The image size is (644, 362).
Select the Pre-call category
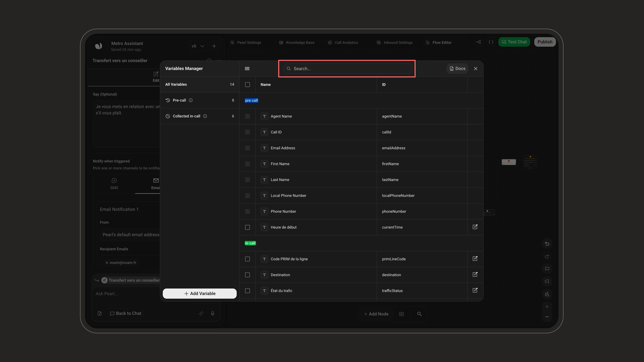click(199, 100)
